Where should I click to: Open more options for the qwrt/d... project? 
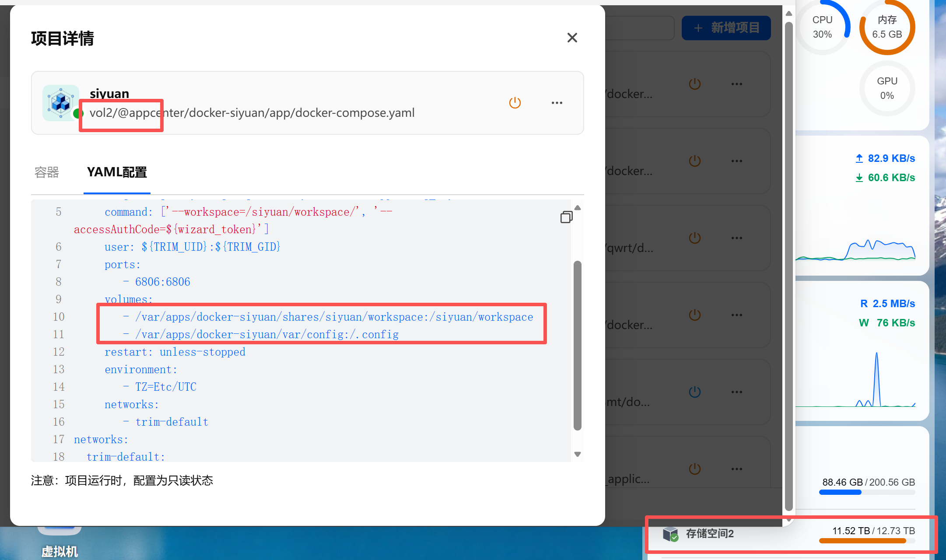(737, 238)
